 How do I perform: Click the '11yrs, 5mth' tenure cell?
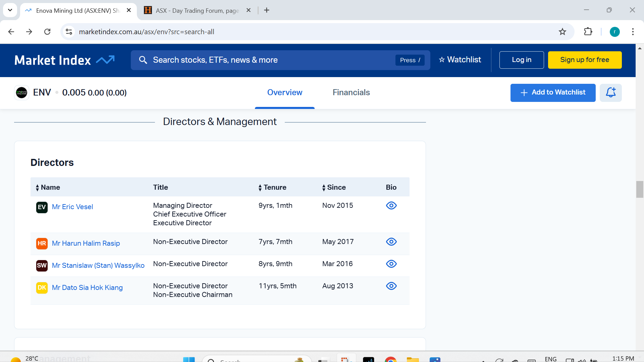coord(277,286)
